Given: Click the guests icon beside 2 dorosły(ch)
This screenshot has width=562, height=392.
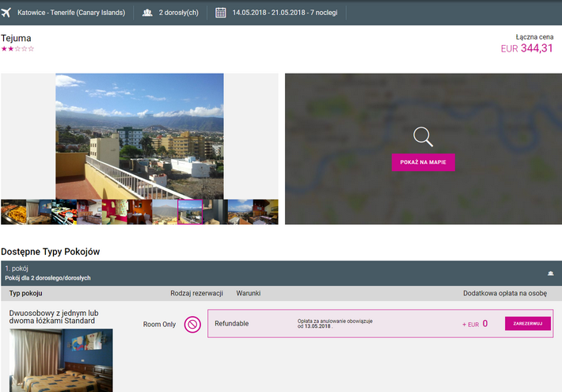Looking at the screenshot, I should (148, 13).
